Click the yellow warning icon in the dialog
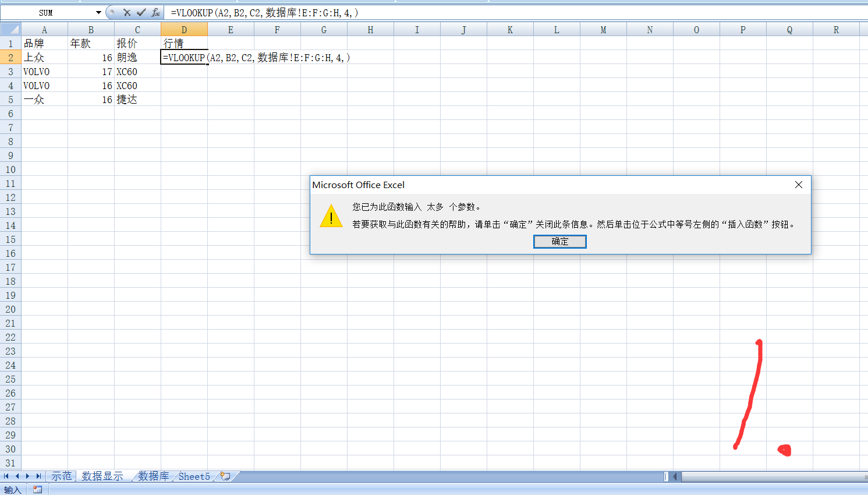 pos(331,216)
